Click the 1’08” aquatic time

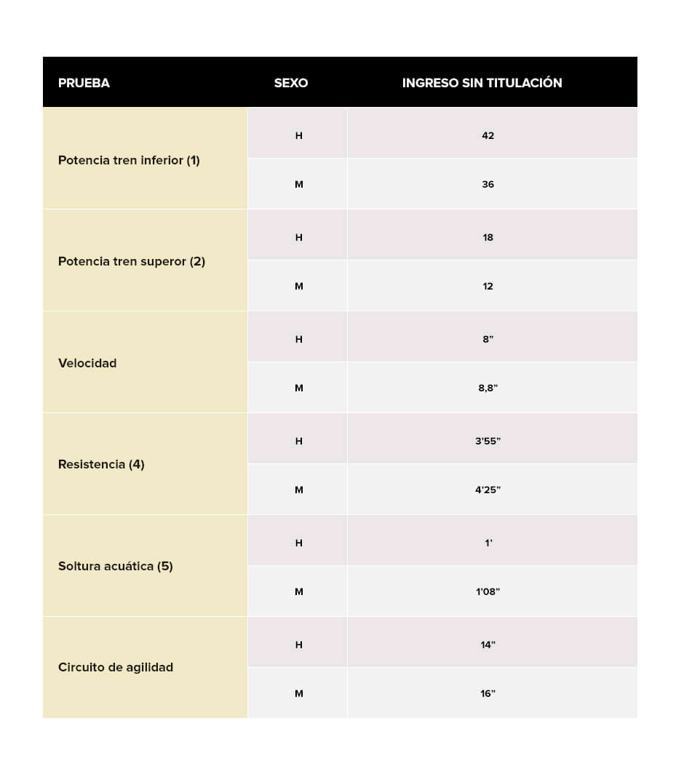(x=488, y=591)
